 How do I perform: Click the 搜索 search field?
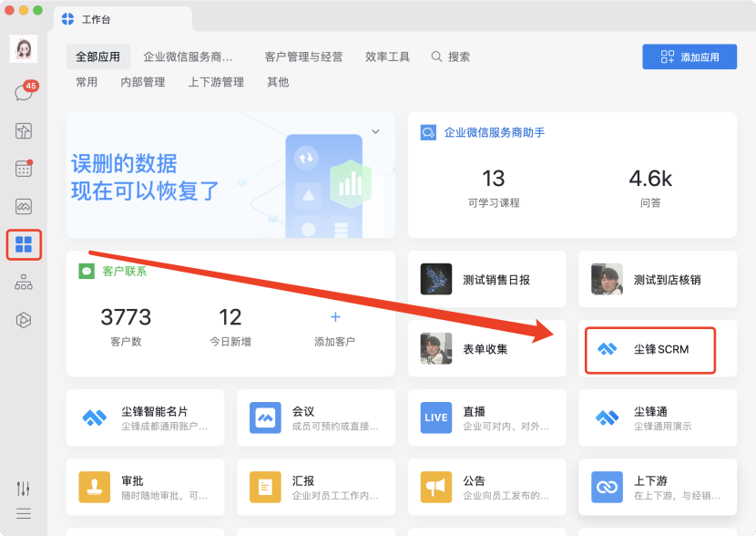click(450, 57)
